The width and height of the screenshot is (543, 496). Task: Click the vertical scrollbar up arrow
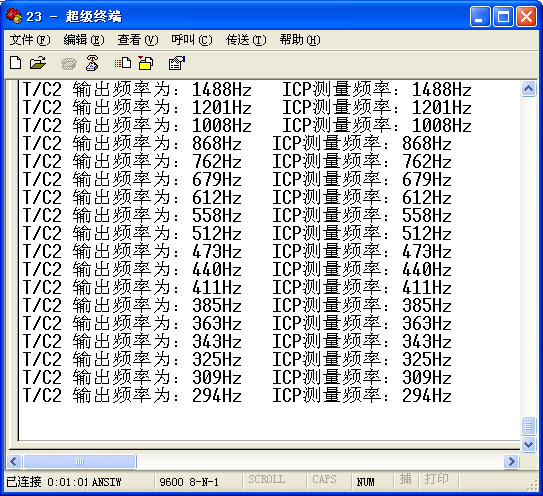528,89
